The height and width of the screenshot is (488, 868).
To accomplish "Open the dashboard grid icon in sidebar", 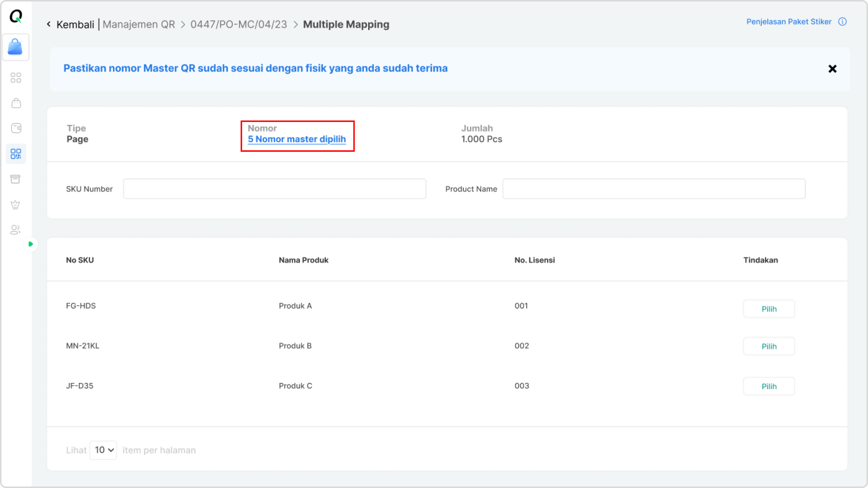I will [16, 78].
